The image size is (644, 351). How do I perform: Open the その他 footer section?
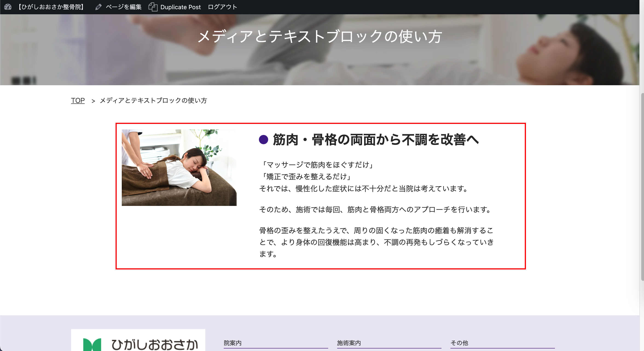tap(459, 343)
